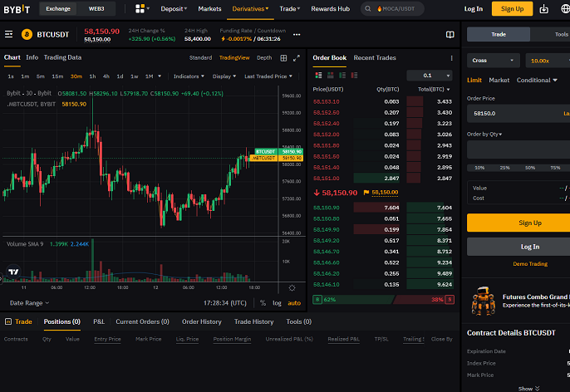Show bids only order book view
The image size is (570, 392).
(x=342, y=76)
